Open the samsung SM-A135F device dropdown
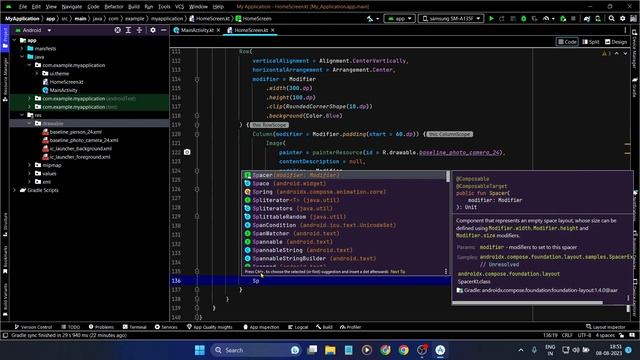Image resolution: width=640 pixels, height=360 pixels. pos(451,18)
